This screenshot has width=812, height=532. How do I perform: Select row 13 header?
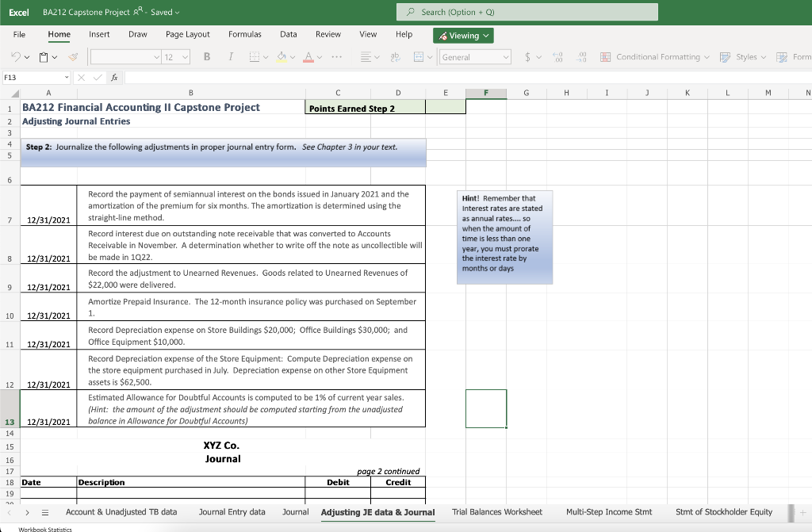pyautogui.click(x=10, y=409)
